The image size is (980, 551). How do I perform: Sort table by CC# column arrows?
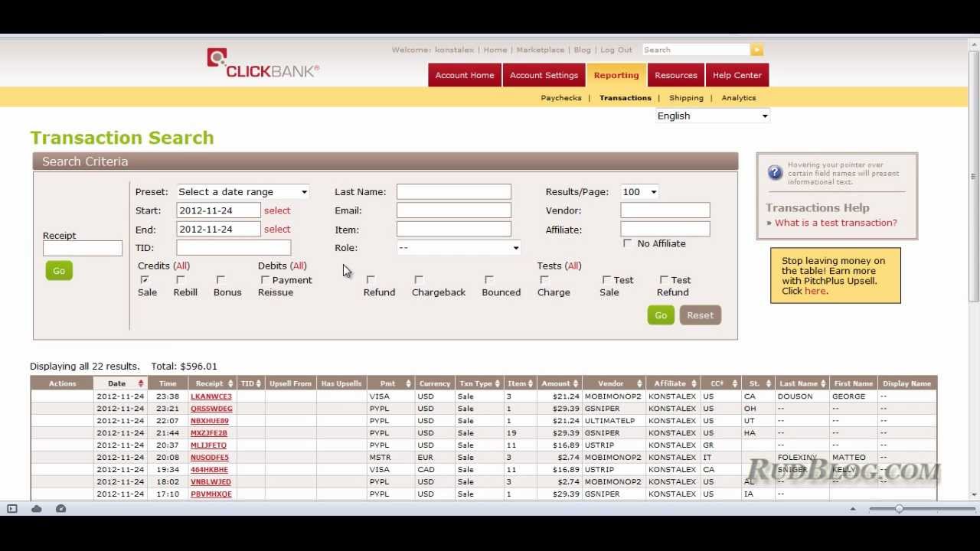tap(733, 383)
